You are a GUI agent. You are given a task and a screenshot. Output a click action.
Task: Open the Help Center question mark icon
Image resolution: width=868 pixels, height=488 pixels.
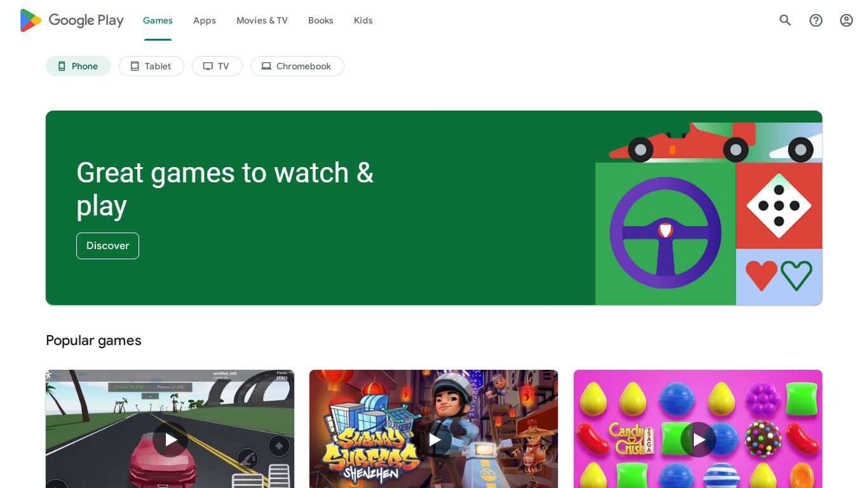[816, 20]
